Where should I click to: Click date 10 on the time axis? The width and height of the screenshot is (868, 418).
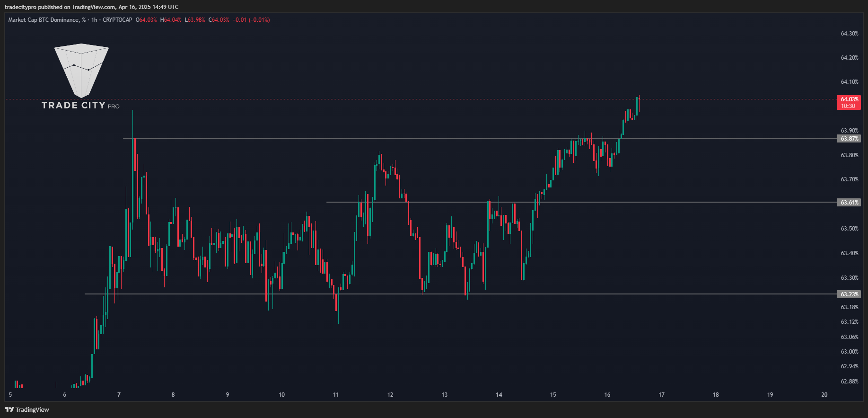(x=282, y=395)
